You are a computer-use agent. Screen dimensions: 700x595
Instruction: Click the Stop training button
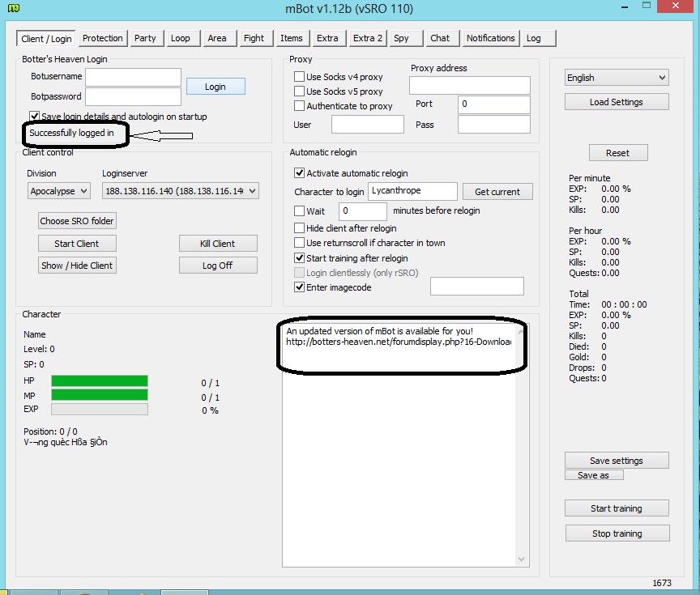click(x=617, y=533)
